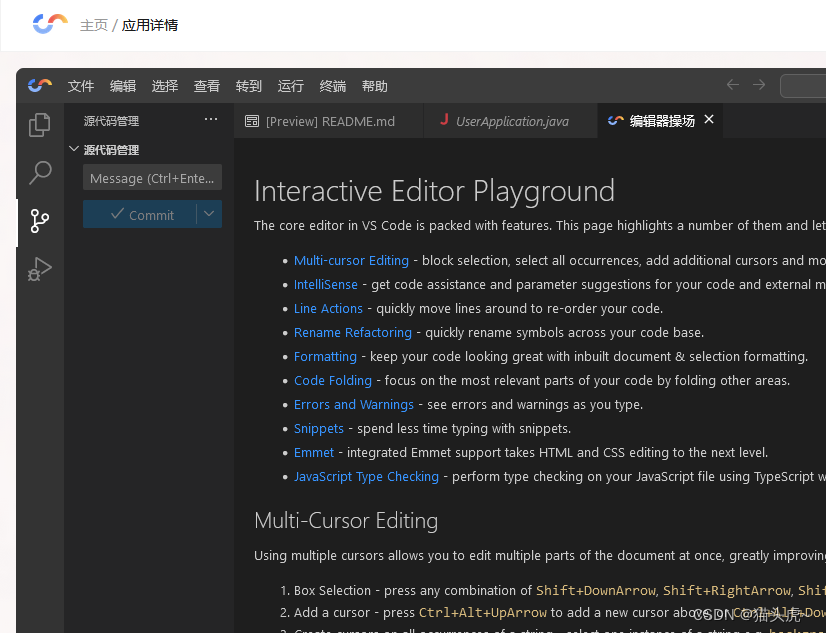This screenshot has height=633, width=826.
Task: Open the 编辑 menu
Action: pos(123,86)
